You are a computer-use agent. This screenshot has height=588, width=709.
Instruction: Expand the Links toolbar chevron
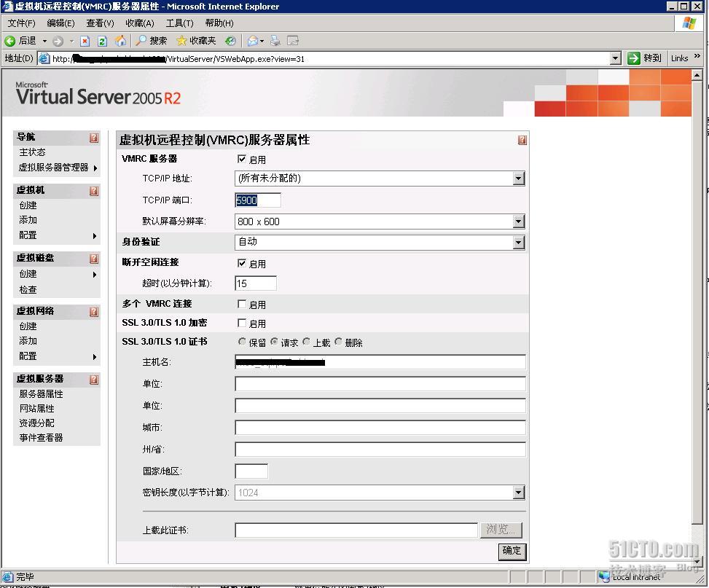(697, 55)
